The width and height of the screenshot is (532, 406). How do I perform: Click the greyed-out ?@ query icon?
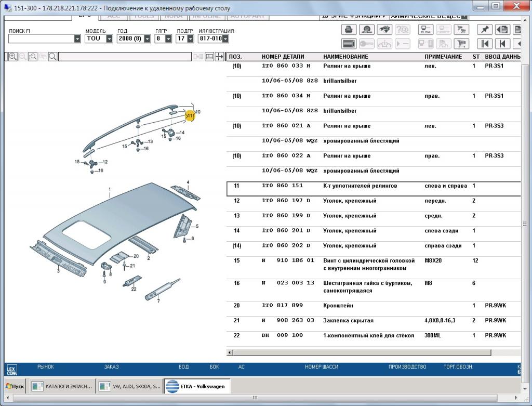(x=402, y=30)
